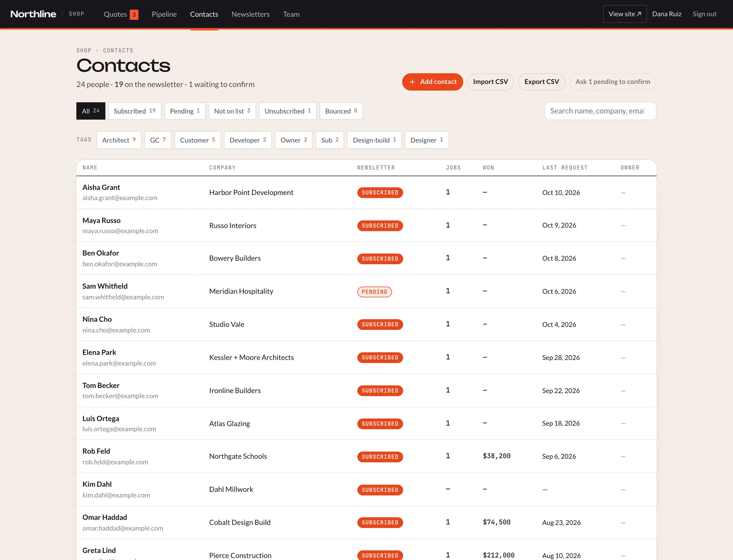Toggle the Design-build tag filter
733x560 pixels.
coord(374,140)
